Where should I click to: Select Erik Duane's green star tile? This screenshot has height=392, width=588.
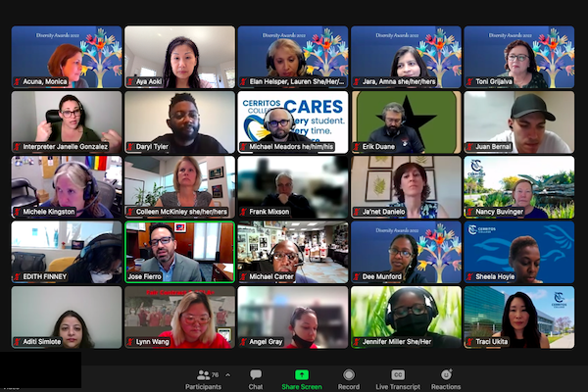(x=405, y=122)
